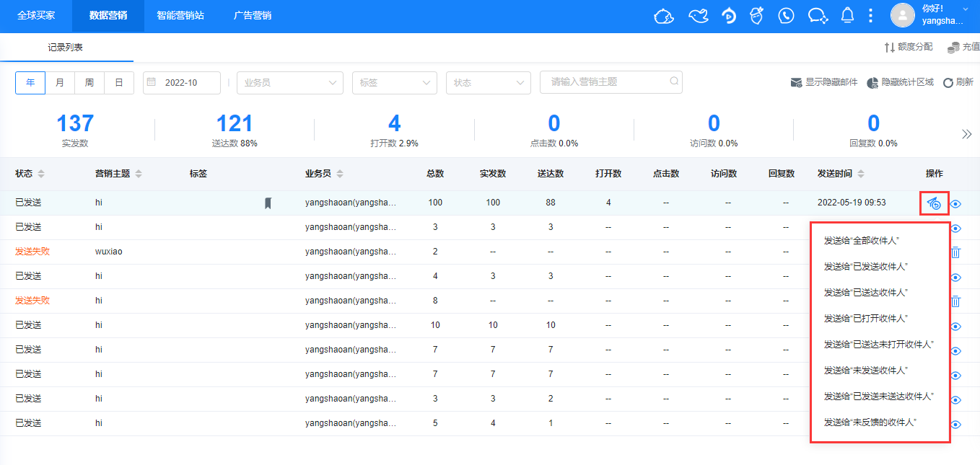Select the 周 (week) period option

[89, 83]
